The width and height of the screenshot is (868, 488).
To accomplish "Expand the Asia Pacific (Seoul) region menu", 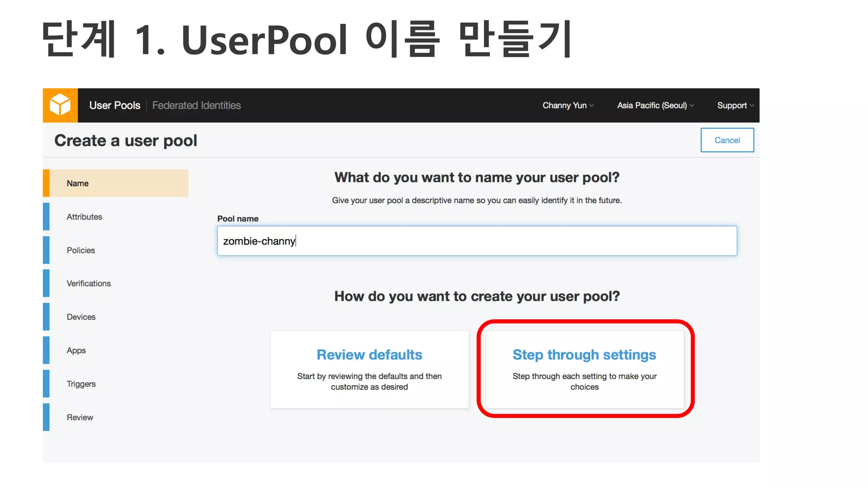I will pyautogui.click(x=655, y=105).
